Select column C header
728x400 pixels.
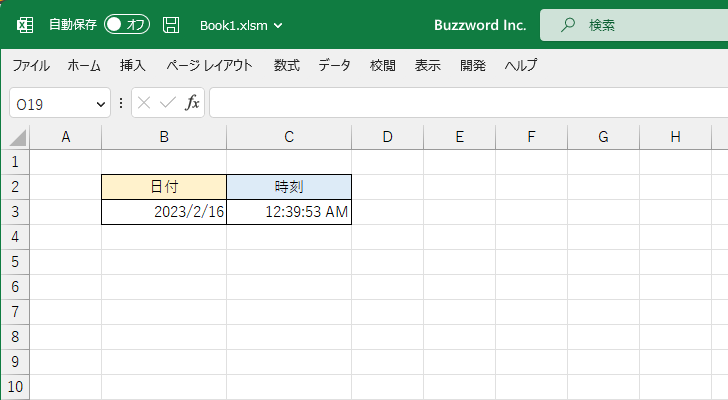tap(289, 137)
